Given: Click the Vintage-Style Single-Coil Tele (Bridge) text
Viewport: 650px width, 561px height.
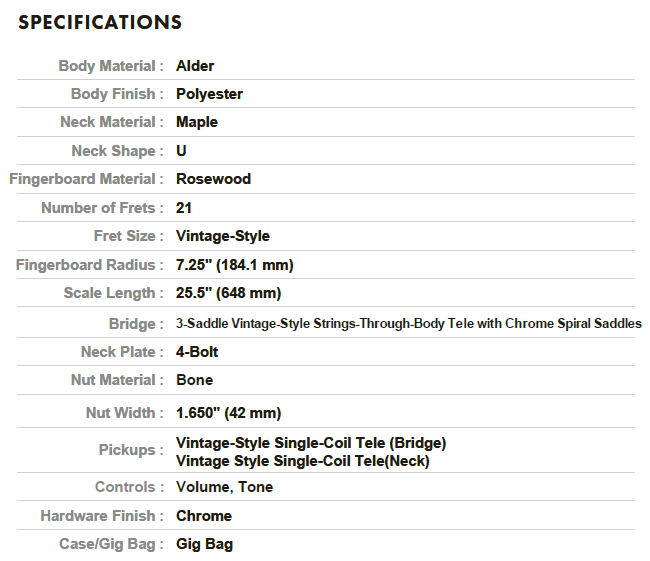Looking at the screenshot, I should (311, 443).
